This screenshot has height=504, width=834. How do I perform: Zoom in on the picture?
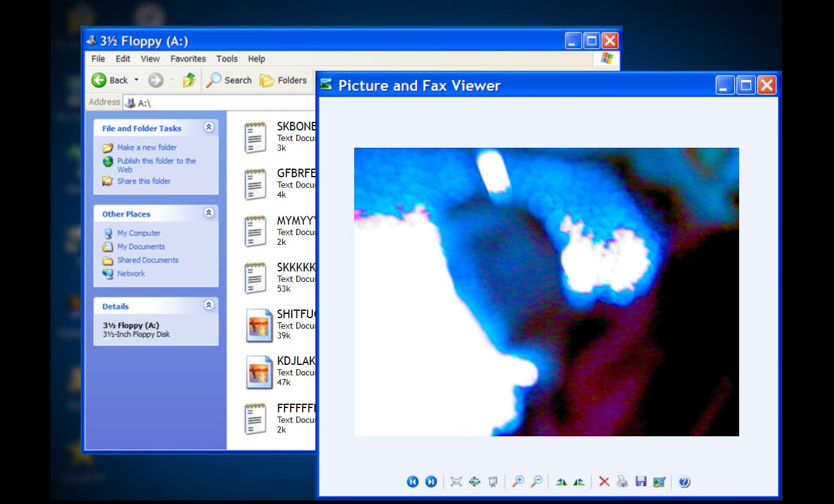[x=518, y=482]
